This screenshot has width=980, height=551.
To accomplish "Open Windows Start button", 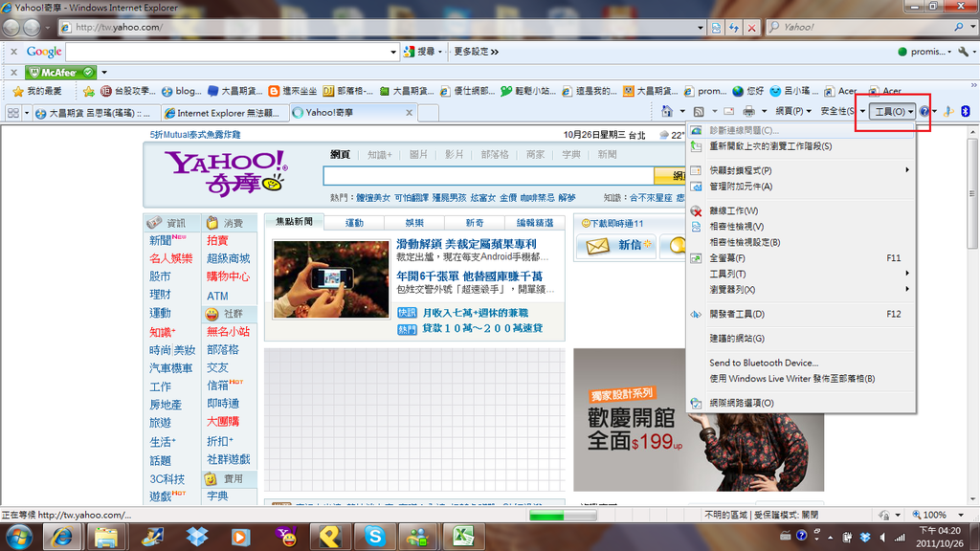I will pos(19,537).
